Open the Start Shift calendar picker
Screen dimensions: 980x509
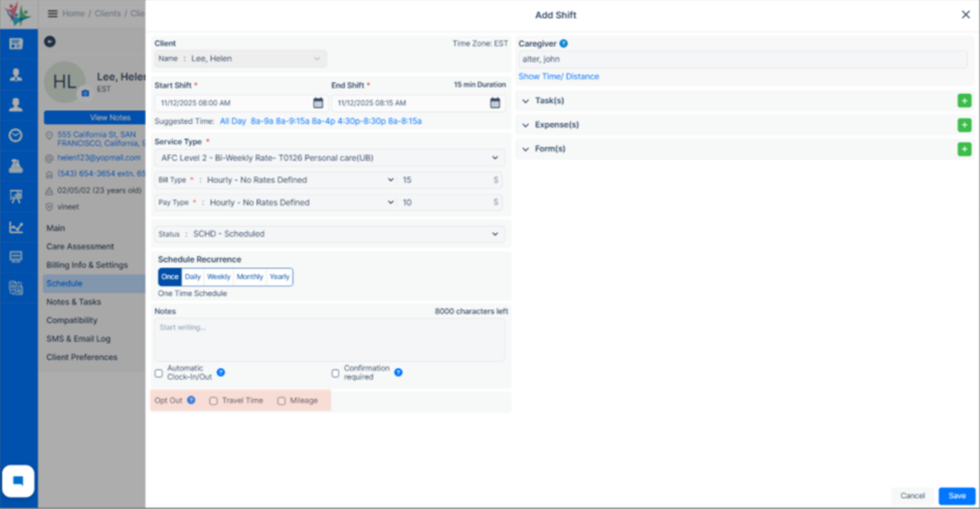point(318,103)
